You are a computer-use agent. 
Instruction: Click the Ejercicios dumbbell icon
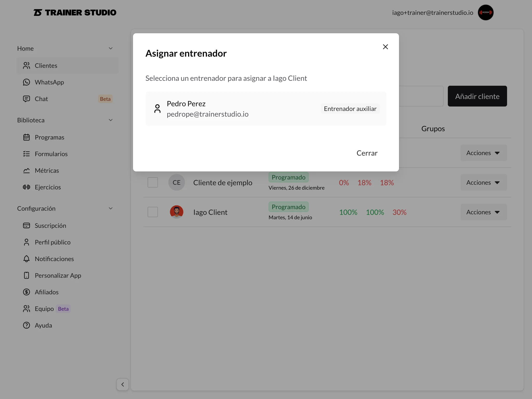[x=26, y=187]
